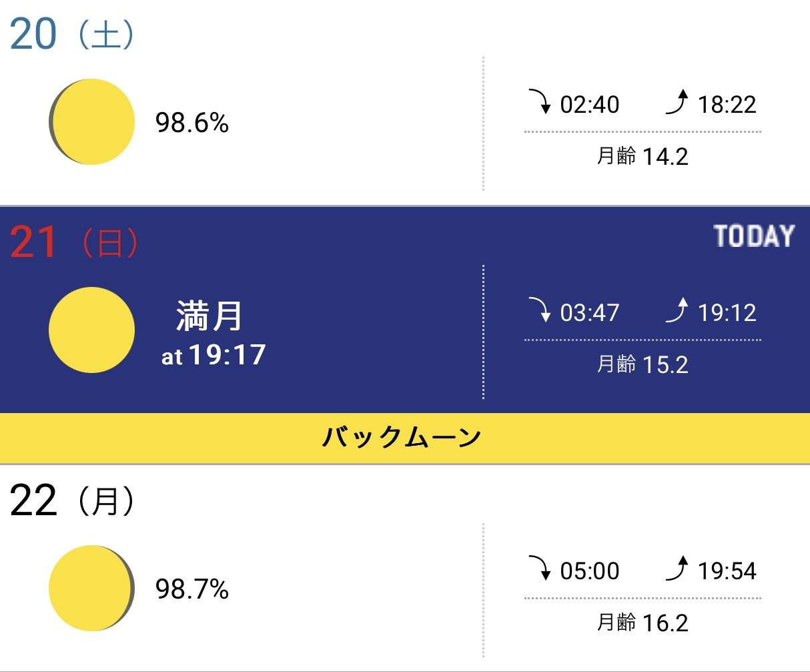Select the date header 22 (月)
The width and height of the screenshot is (810, 672).
pos(72,501)
